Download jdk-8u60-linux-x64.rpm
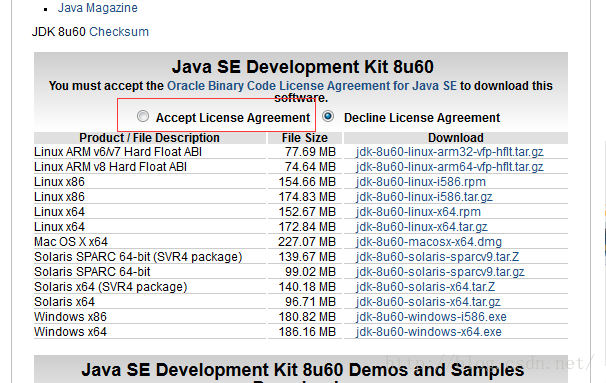 [x=418, y=212]
